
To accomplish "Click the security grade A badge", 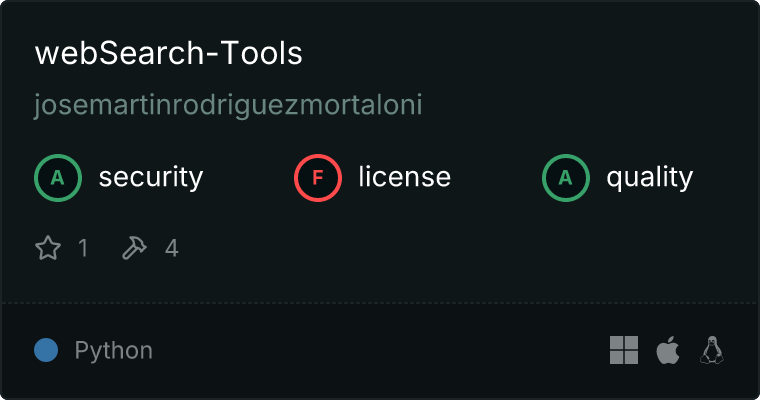I will pyautogui.click(x=58, y=178).
